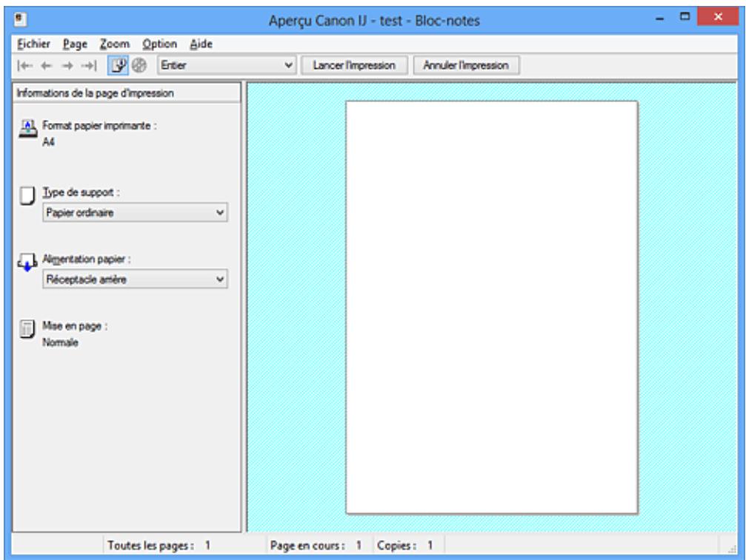Click the Format papier imprimante printer icon

[x=27, y=128]
